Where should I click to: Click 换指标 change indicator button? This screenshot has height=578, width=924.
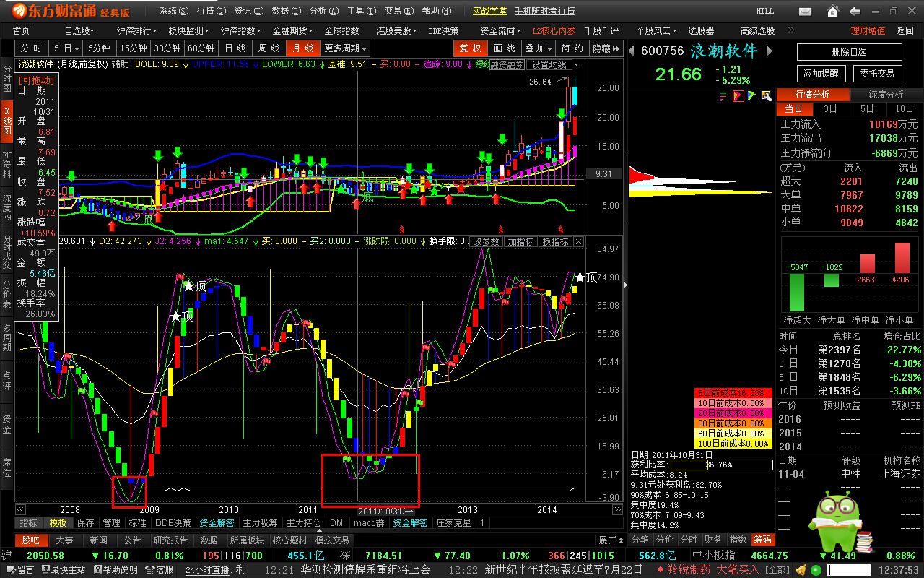point(555,241)
